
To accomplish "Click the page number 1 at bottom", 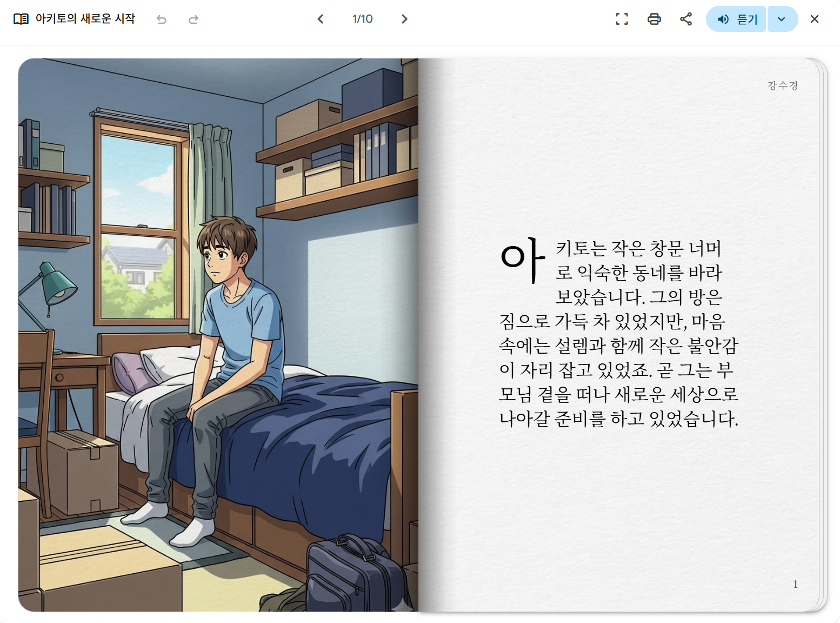I will click(x=795, y=584).
